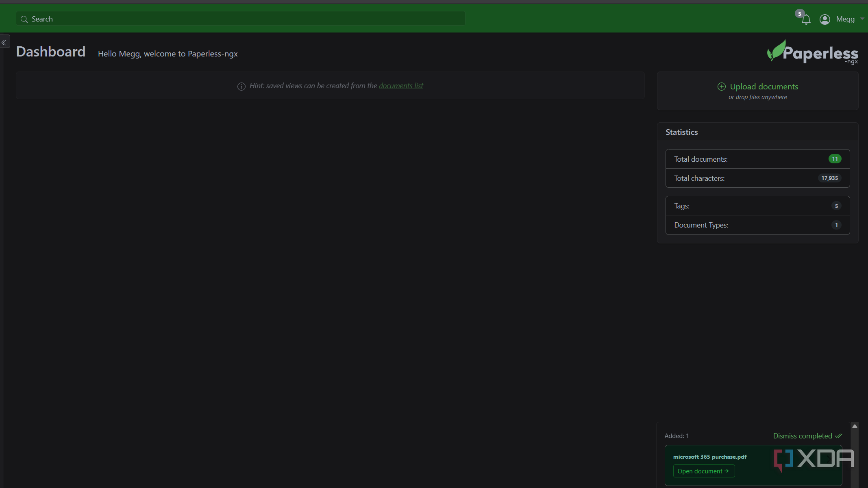Click the upload plus circle icon
868x488 pixels.
point(721,87)
